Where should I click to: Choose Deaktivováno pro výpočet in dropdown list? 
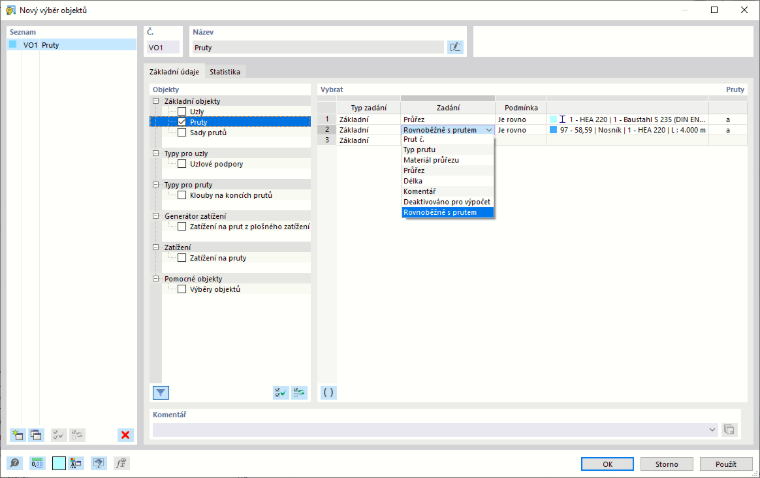(x=448, y=202)
